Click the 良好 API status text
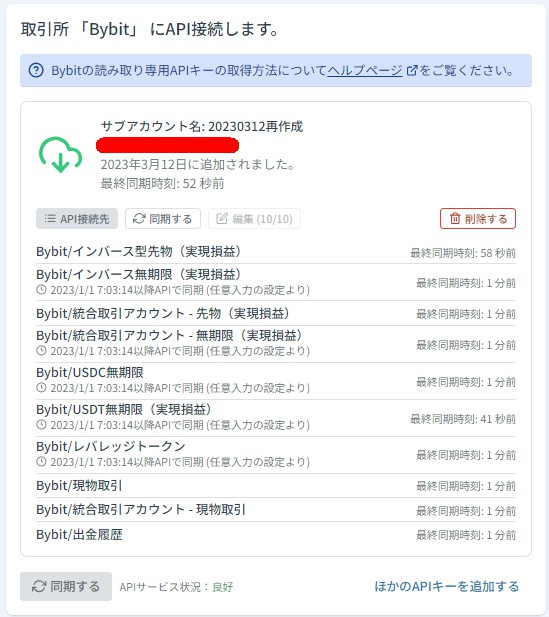549x617 pixels. [x=223, y=587]
